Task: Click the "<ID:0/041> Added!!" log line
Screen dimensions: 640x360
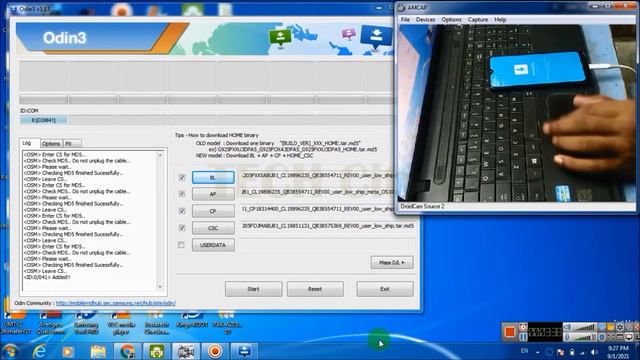Action: point(47,277)
